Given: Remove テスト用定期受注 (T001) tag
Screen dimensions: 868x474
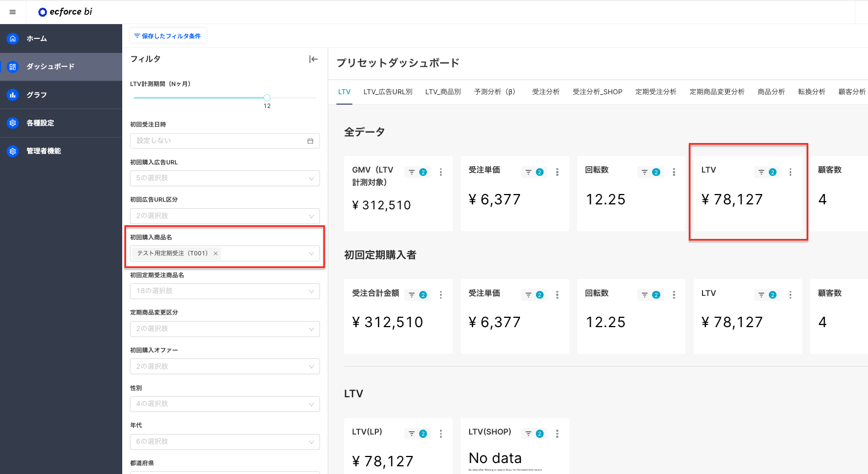Looking at the screenshot, I should tap(216, 253).
